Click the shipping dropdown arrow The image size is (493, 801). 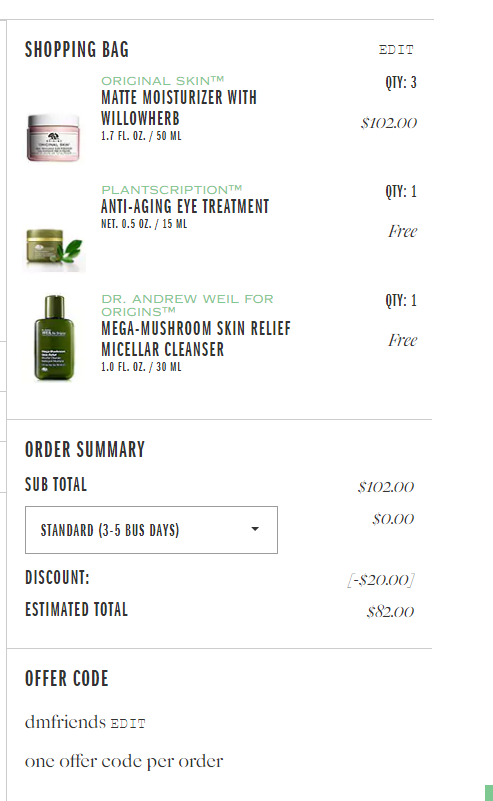coord(255,529)
